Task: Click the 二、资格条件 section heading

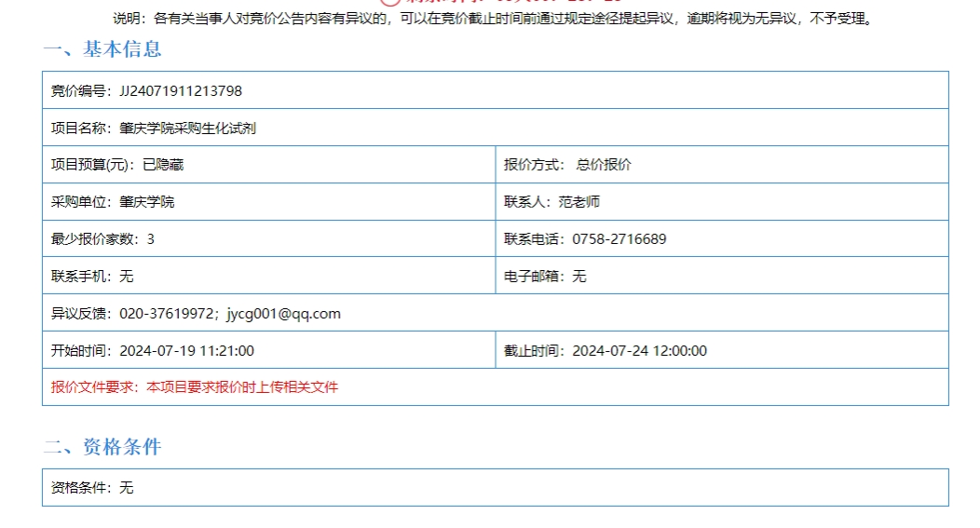Action: pos(102,447)
